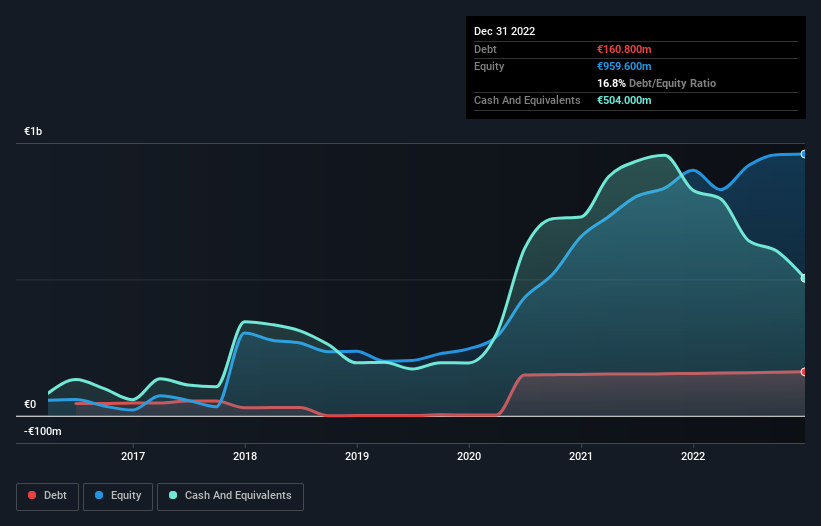Click the 2018 x-axis label
This screenshot has height=526, width=821.
click(x=245, y=456)
